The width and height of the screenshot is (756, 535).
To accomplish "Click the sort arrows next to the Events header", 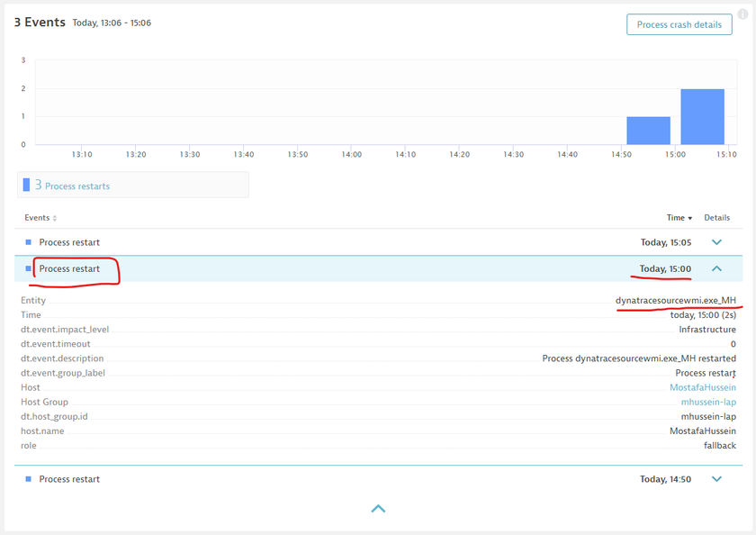I will coord(55,218).
